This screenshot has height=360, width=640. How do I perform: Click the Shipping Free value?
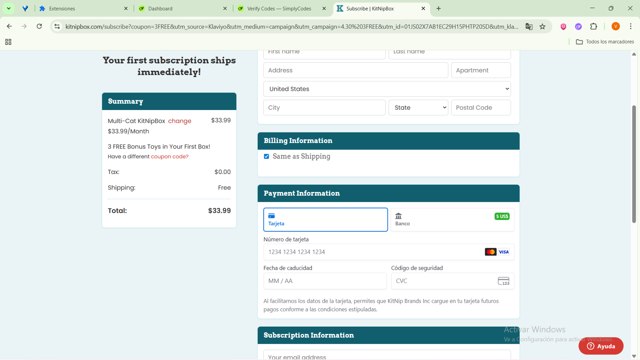pos(224,188)
